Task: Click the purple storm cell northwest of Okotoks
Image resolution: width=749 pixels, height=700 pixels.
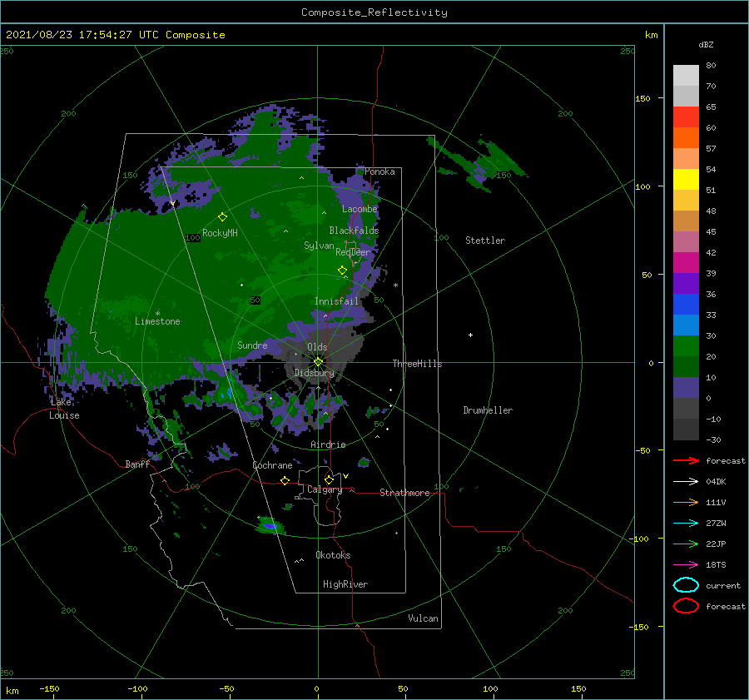Action: point(270,526)
